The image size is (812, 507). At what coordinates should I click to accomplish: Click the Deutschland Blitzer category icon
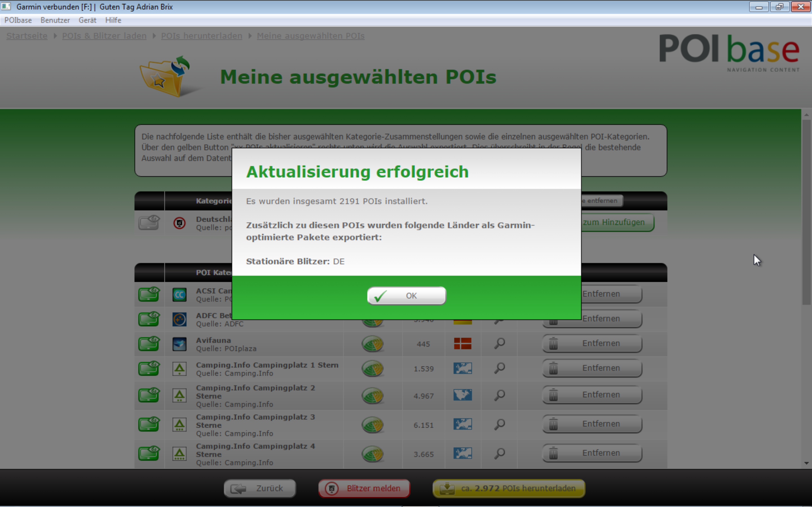click(180, 223)
